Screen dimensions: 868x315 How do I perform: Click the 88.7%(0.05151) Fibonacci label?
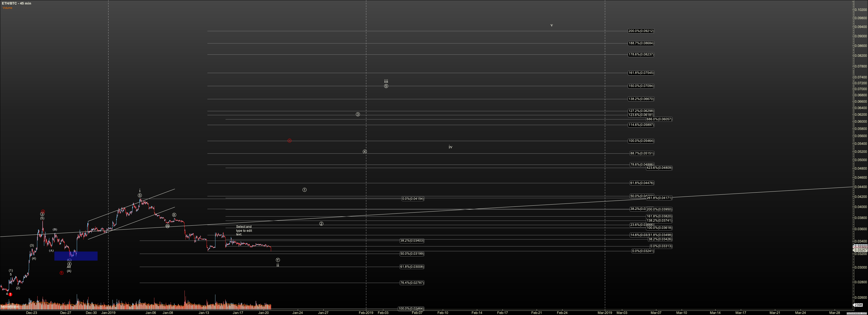[x=642, y=153]
